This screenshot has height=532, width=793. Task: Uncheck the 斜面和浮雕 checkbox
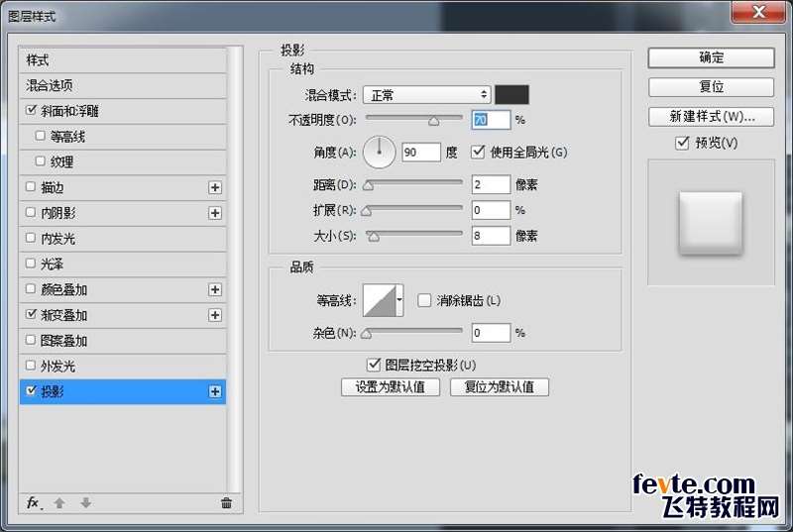tap(32, 110)
